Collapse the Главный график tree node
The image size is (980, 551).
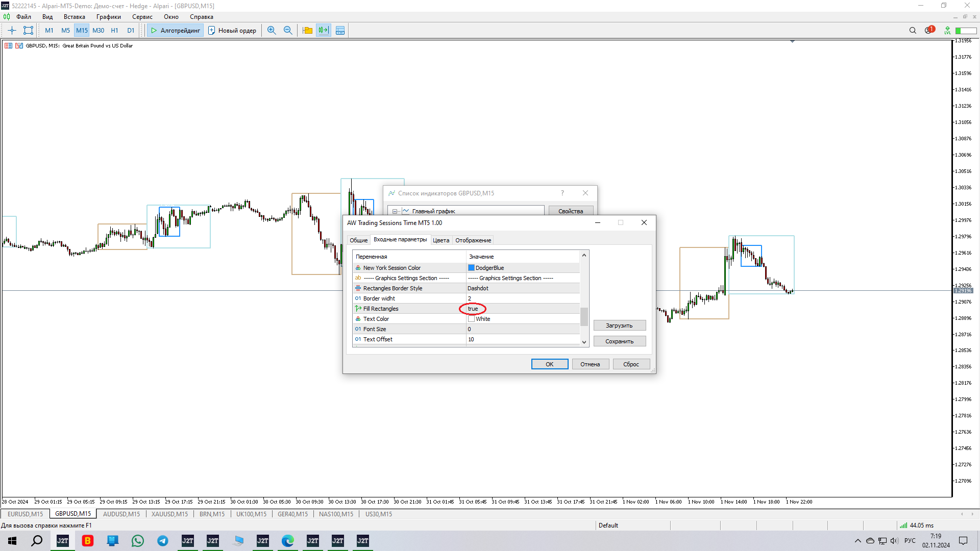[395, 211]
